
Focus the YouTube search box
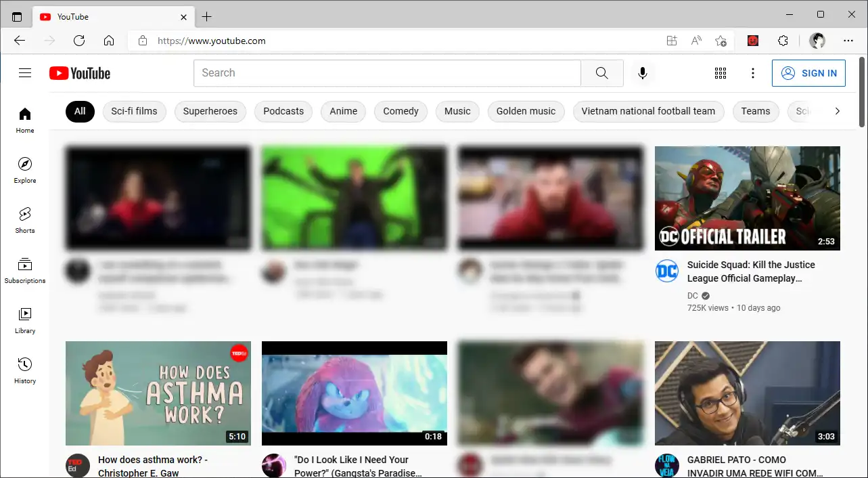[x=387, y=73]
